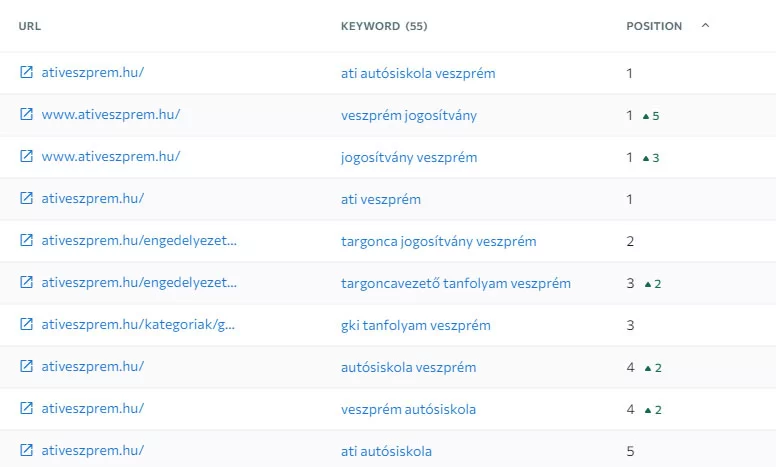Open external link icon for ati autósiskola veszprém row
This screenshot has width=776, height=467.
coord(27,73)
